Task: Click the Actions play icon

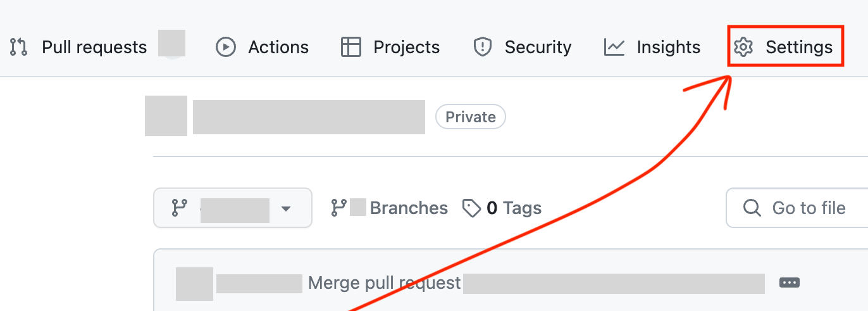Action: (x=226, y=47)
